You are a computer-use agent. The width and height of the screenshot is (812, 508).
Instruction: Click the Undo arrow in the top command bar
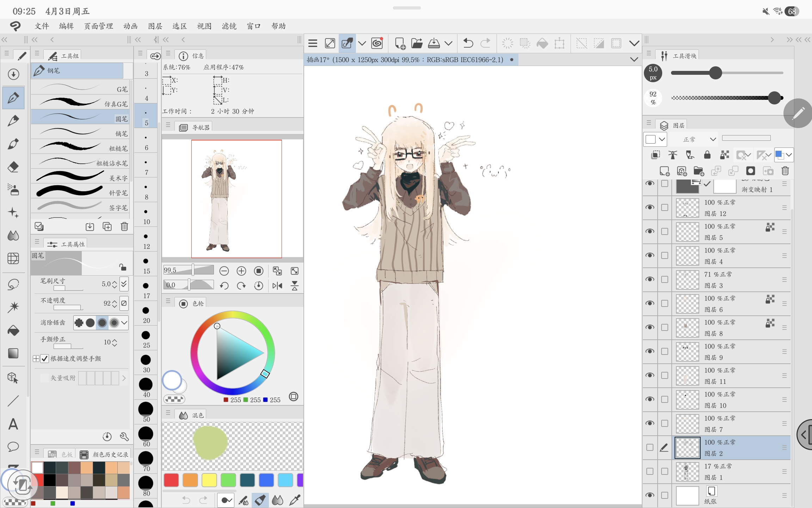coord(468,43)
